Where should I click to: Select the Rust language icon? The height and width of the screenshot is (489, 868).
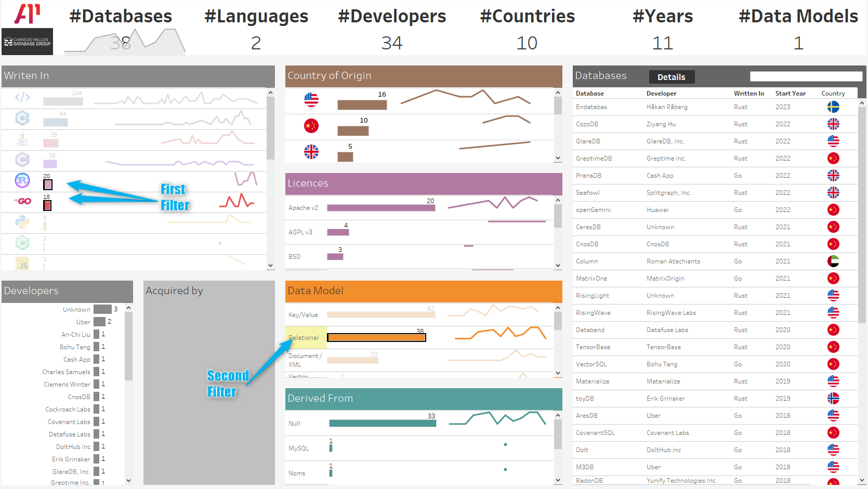pyautogui.click(x=22, y=180)
